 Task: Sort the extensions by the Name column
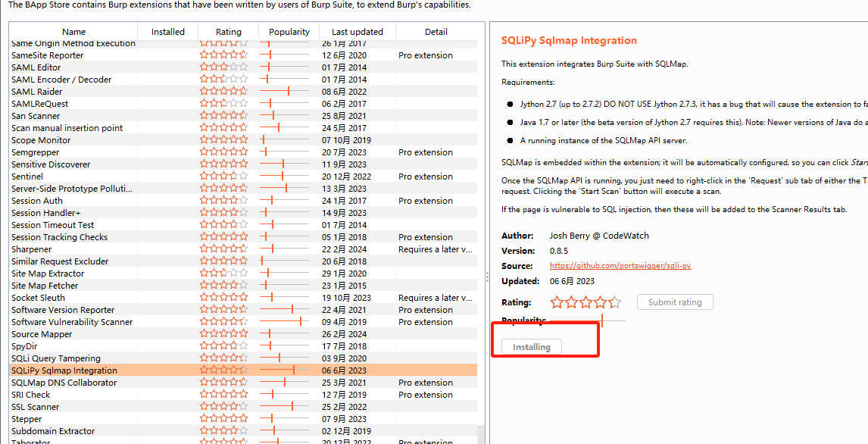coord(73,32)
